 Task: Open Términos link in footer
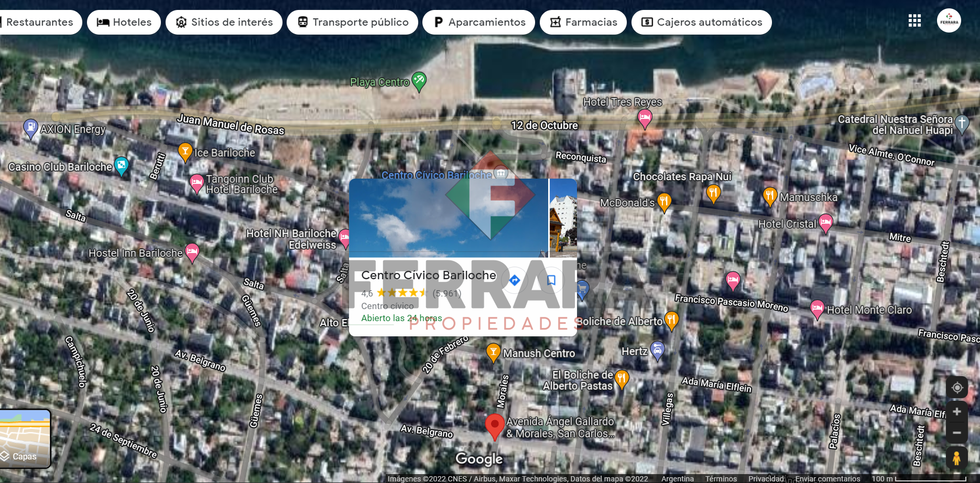tap(721, 479)
